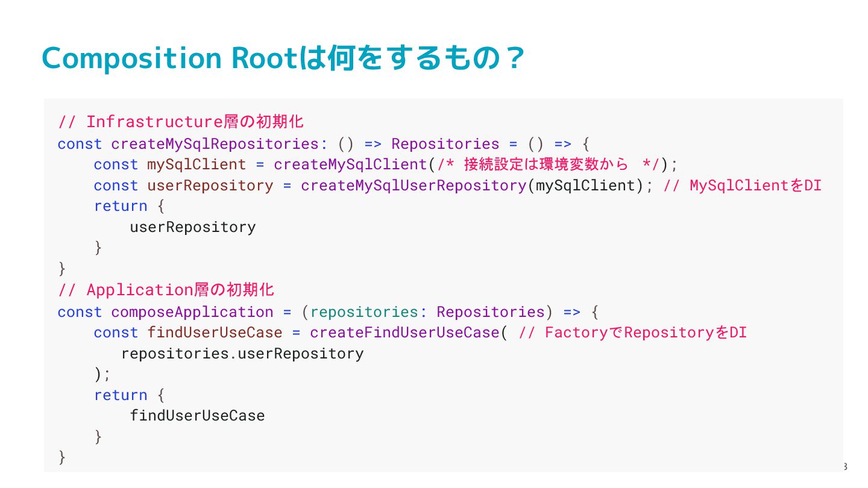868x488 pixels.
Task: Click the parameter "repositories: Repositories"
Action: [x=427, y=312]
